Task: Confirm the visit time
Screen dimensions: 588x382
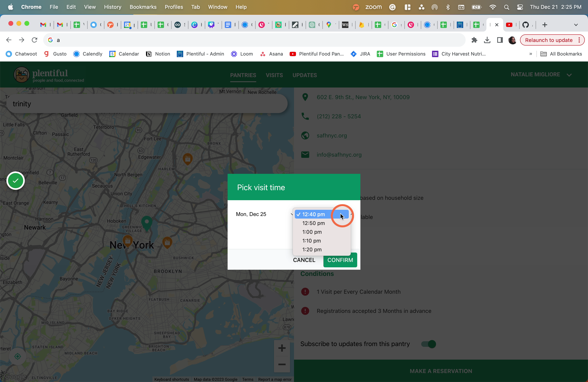Action: [340, 260]
